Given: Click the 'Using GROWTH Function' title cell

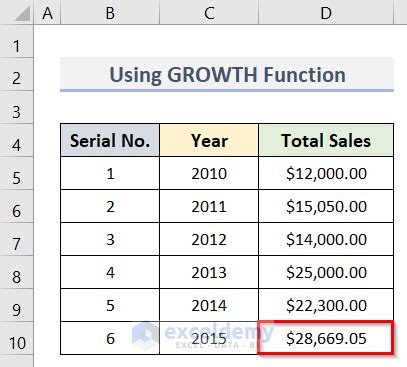Looking at the screenshot, I should pyautogui.click(x=227, y=74).
